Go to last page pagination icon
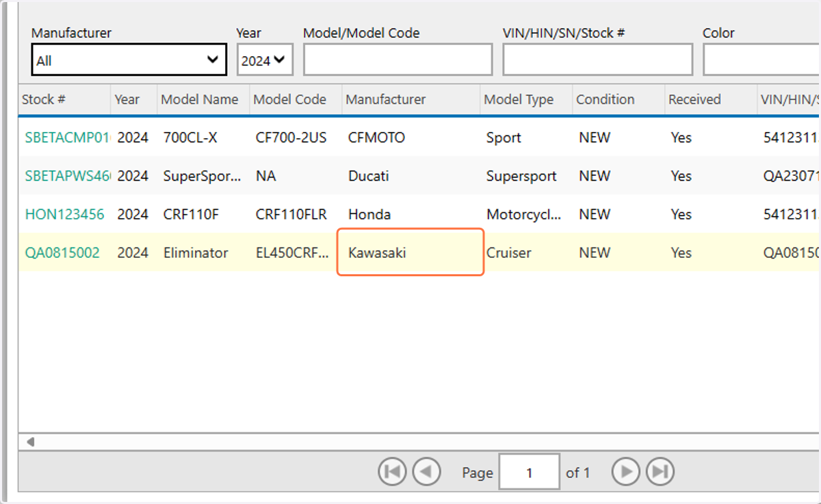 pos(660,471)
